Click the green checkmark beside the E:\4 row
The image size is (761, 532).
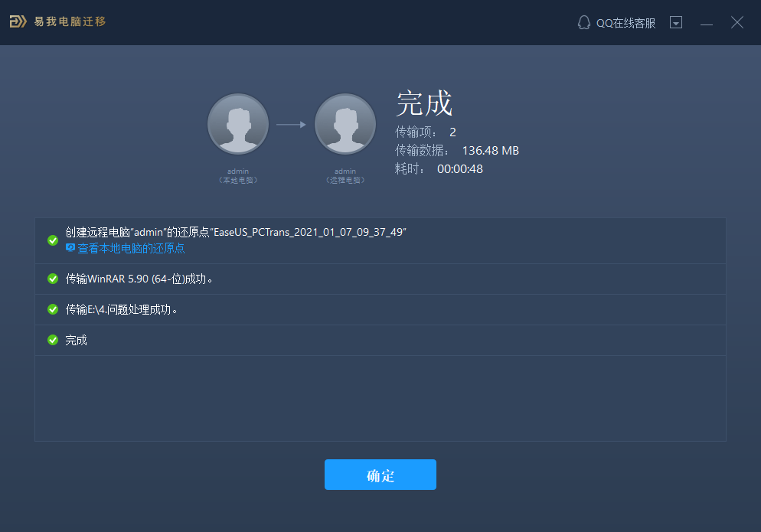click(x=52, y=309)
